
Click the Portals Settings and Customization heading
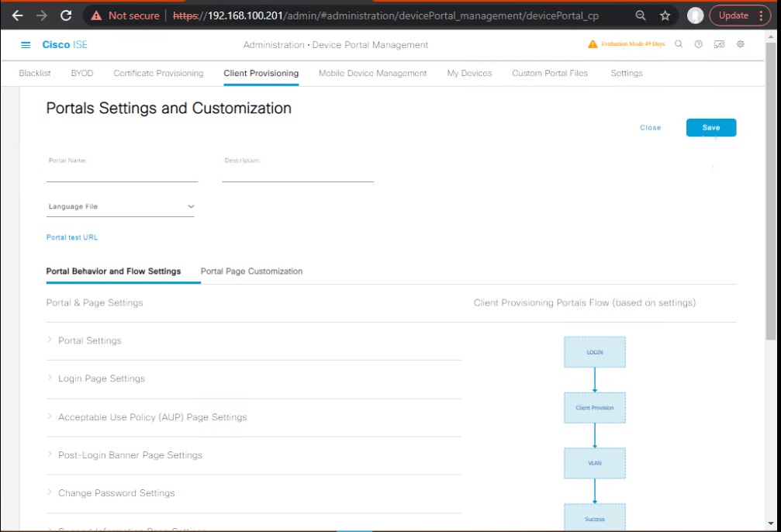tap(169, 108)
